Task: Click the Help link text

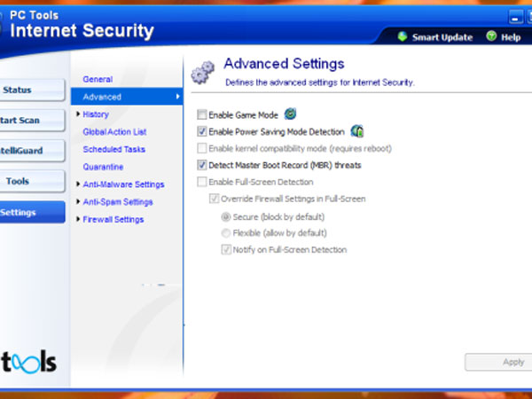Action: (511, 37)
